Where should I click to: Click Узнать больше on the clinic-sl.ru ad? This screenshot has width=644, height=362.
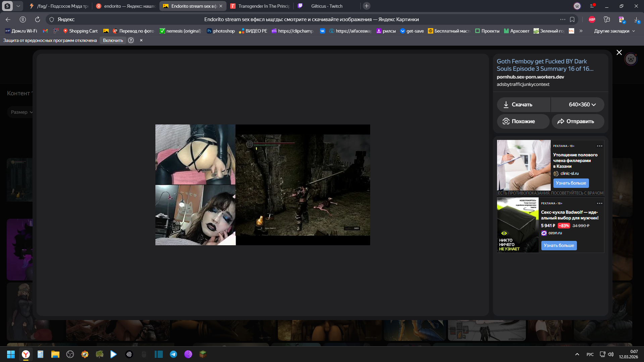tap(571, 183)
